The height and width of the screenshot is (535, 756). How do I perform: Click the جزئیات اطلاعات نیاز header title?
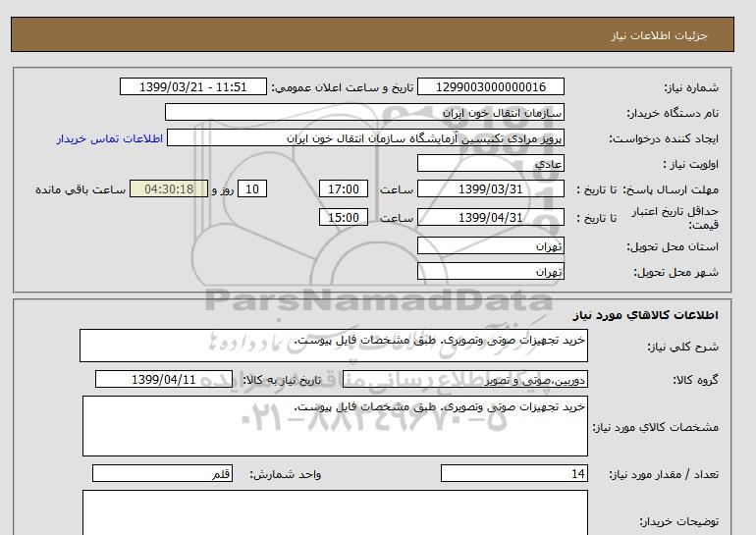click(x=659, y=35)
